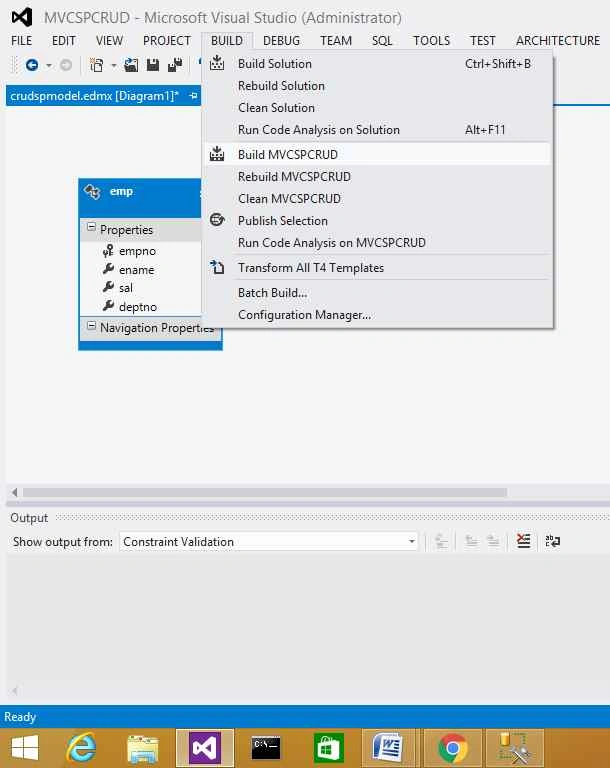Click the Go to Next Message output icon
The width and height of the screenshot is (610, 768).
[493, 541]
